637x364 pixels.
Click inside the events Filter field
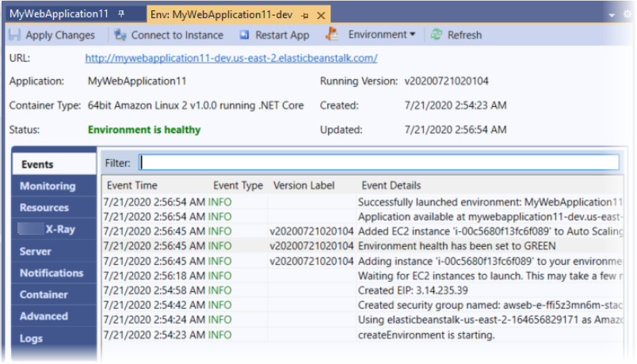point(379,162)
